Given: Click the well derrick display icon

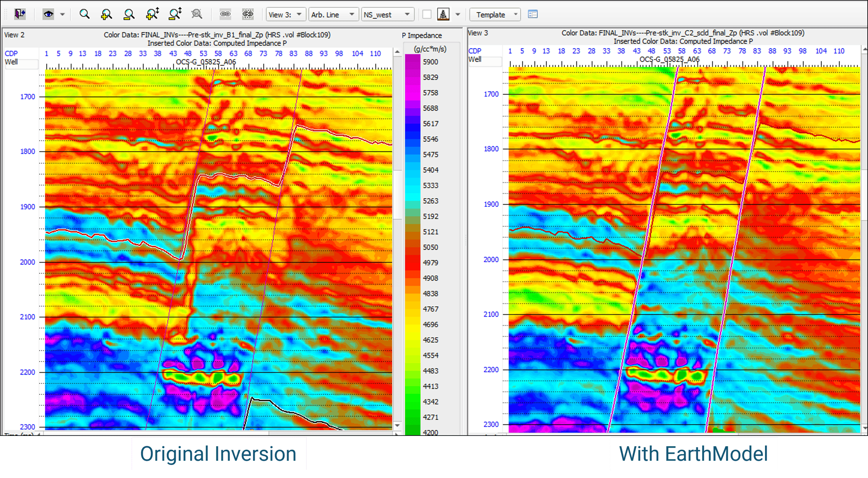Looking at the screenshot, I should point(442,15).
